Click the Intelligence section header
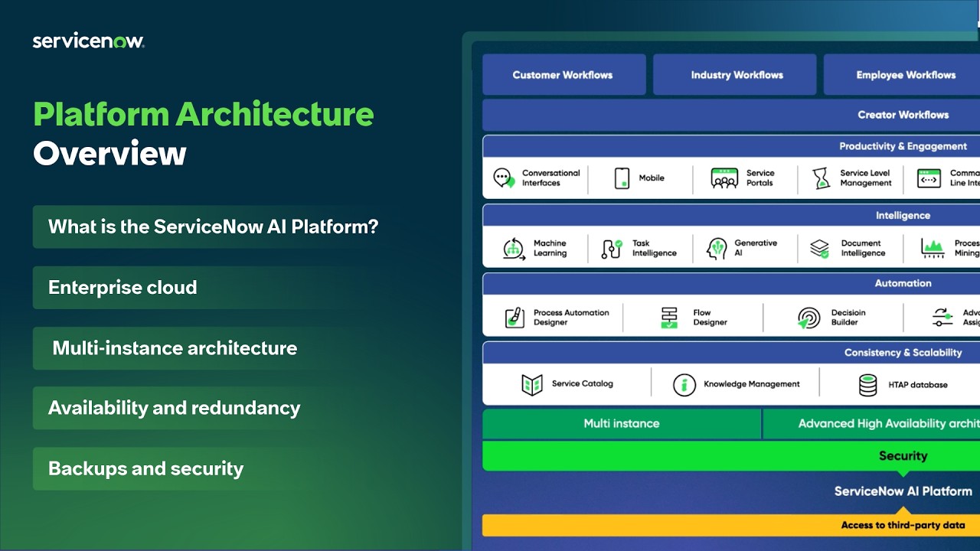 coord(731,216)
